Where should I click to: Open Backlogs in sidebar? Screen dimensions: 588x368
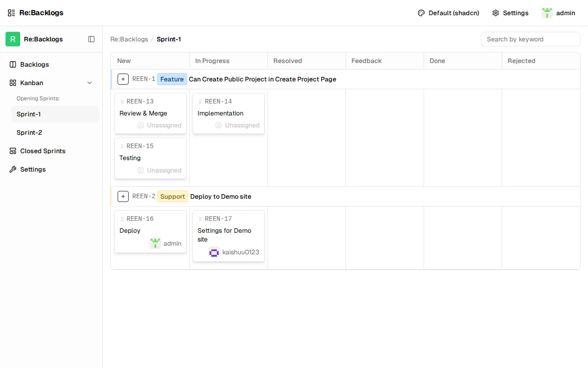click(x=51, y=64)
